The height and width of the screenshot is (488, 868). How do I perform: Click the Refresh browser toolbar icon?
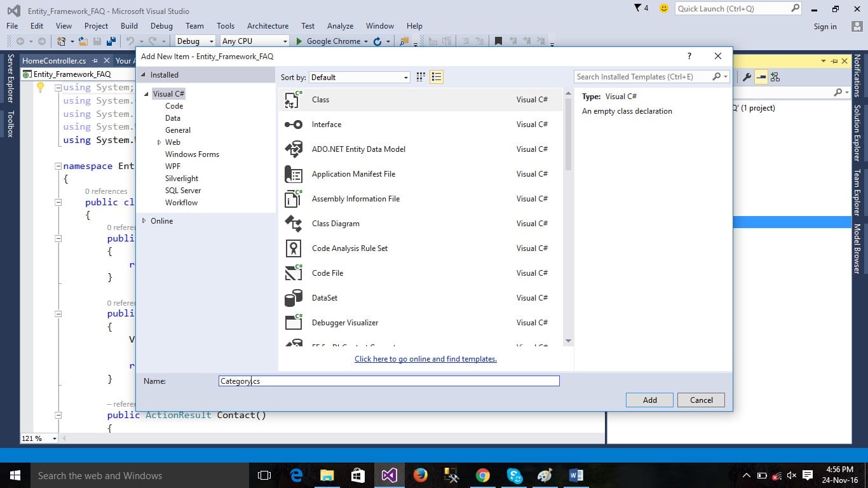pyautogui.click(x=377, y=41)
